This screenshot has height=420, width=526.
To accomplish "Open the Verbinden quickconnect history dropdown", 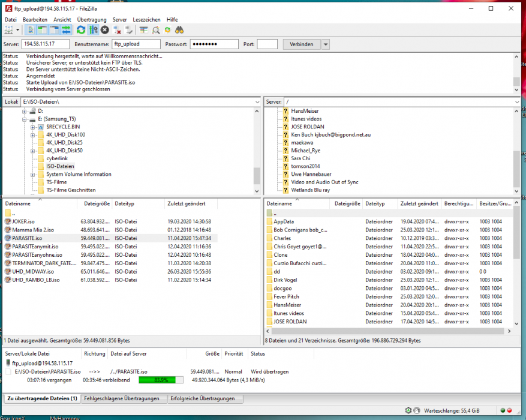I will (326, 44).
